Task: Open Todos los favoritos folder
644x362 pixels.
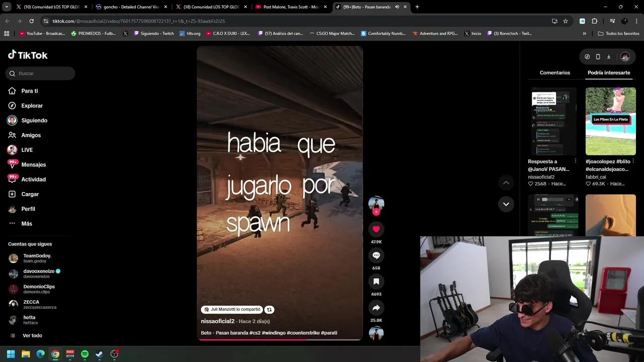Action: pos(618,33)
